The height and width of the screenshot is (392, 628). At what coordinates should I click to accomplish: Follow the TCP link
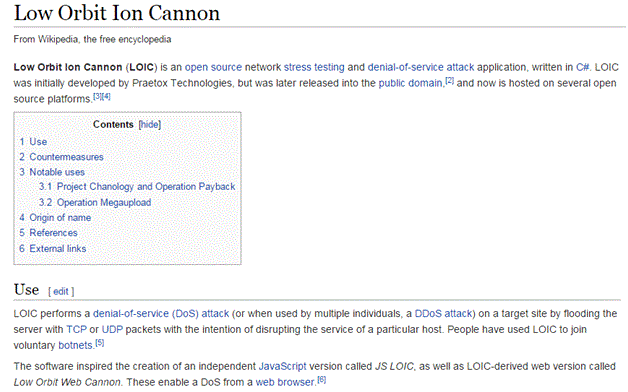coord(76,330)
